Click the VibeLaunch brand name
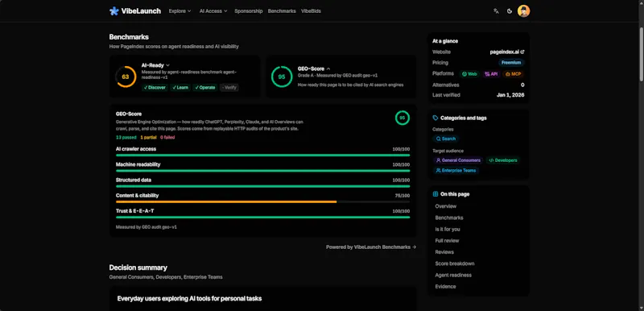 tap(141, 11)
